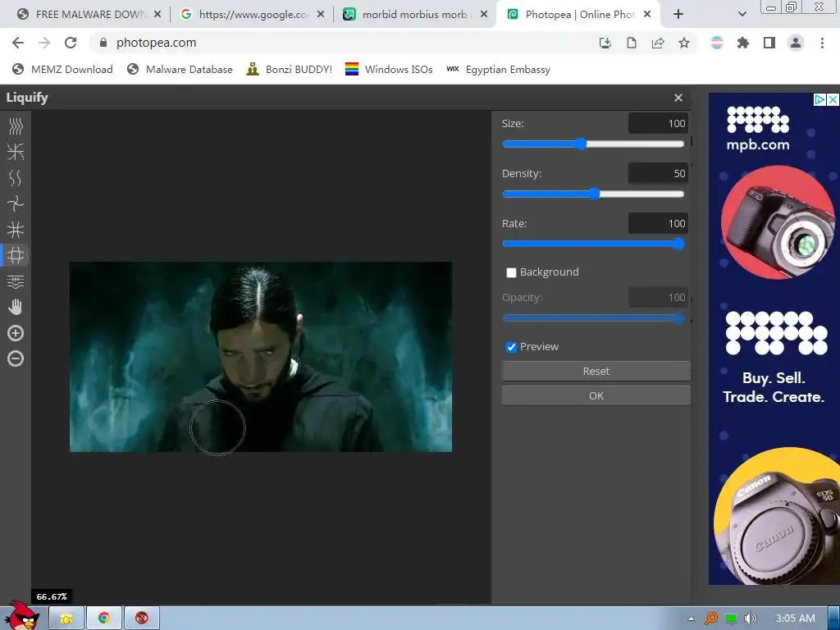
Task: Click the 3:05 AM clock
Action: [796, 619]
